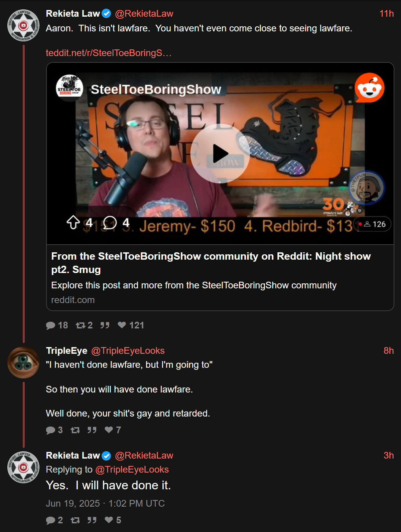Open the Reddit card title 'Night show pt2. Smug'
The width and height of the screenshot is (401, 532).
(211, 263)
